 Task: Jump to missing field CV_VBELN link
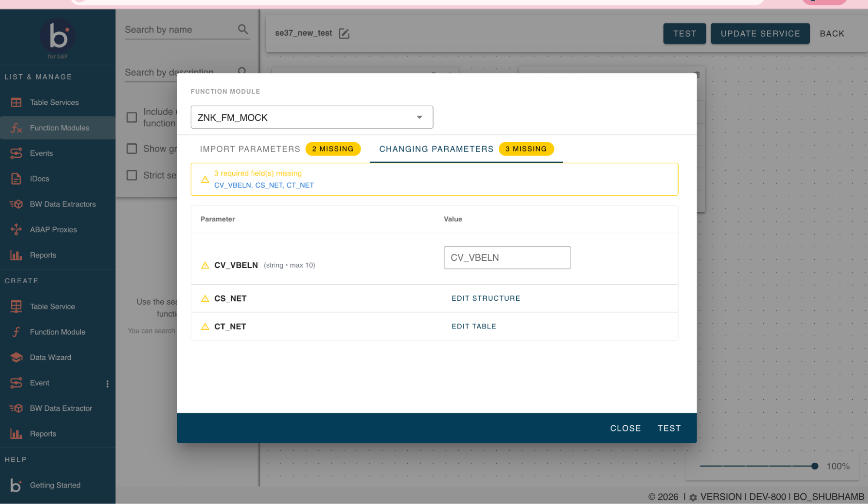pyautogui.click(x=232, y=185)
